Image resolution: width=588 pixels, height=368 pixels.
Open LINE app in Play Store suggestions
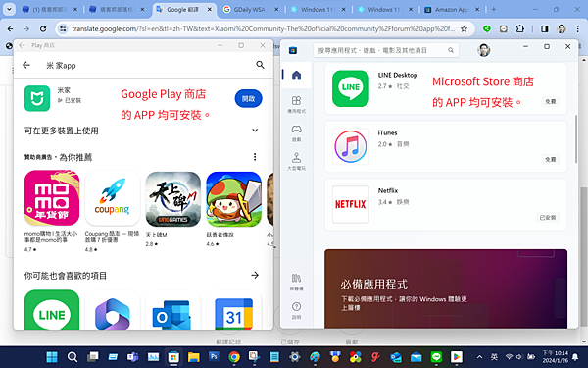[x=52, y=310]
